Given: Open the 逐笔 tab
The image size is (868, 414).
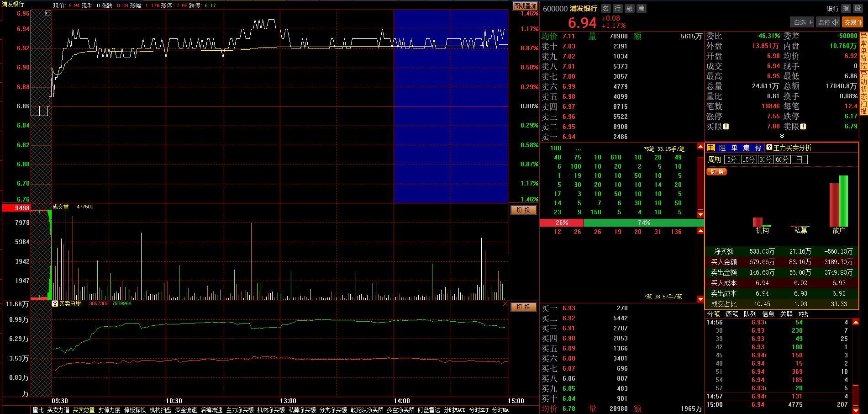Looking at the screenshot, I should click(731, 314).
